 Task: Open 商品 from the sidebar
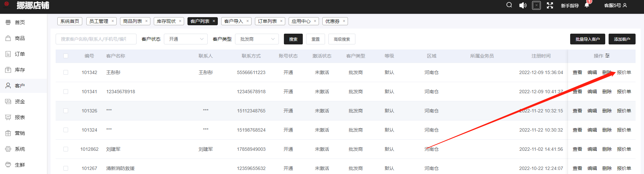click(20, 38)
